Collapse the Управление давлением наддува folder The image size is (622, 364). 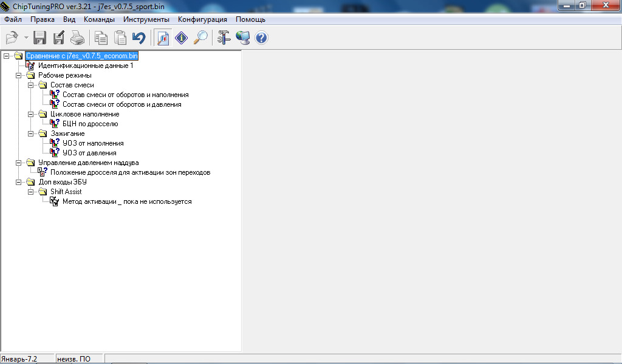pyautogui.click(x=18, y=163)
